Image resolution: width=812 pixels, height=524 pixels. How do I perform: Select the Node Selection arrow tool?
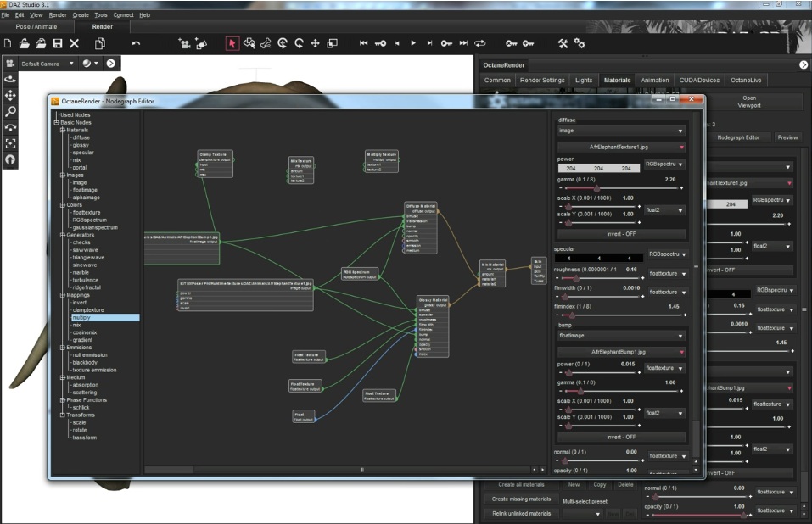pos(232,43)
